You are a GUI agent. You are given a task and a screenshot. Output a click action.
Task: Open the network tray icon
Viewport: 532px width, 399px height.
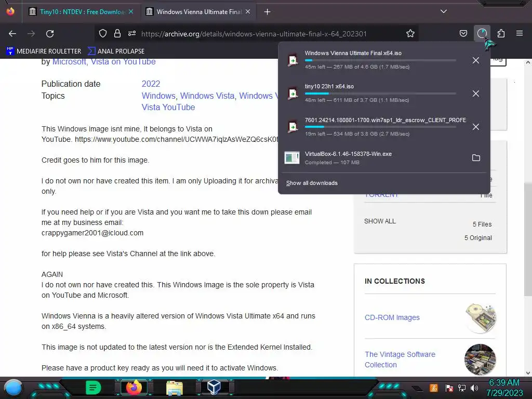pyautogui.click(x=462, y=388)
